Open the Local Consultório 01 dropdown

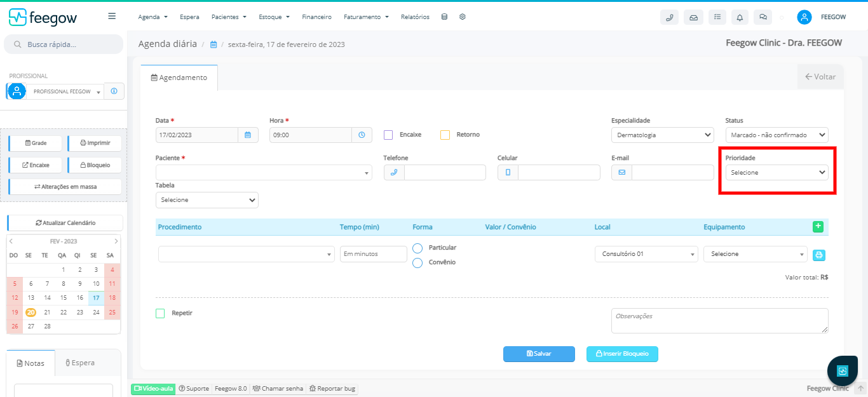(646, 254)
